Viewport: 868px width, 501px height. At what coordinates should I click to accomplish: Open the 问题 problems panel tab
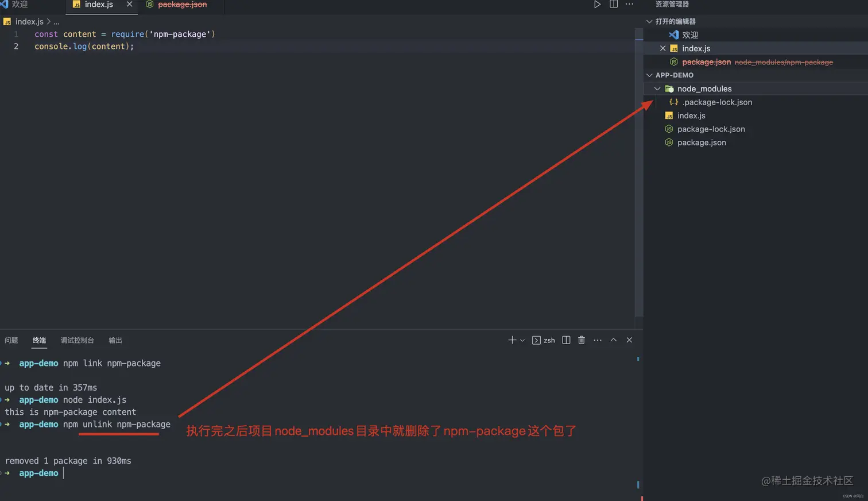tap(11, 340)
